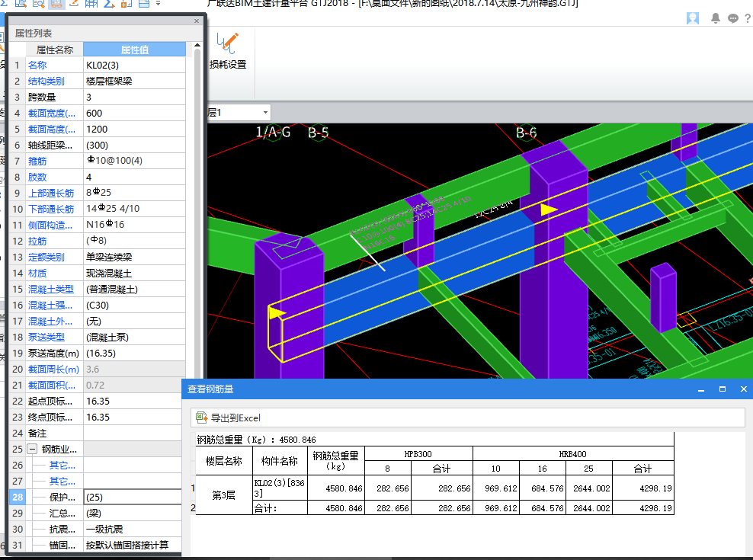Click the 属性值 column header

point(134,50)
